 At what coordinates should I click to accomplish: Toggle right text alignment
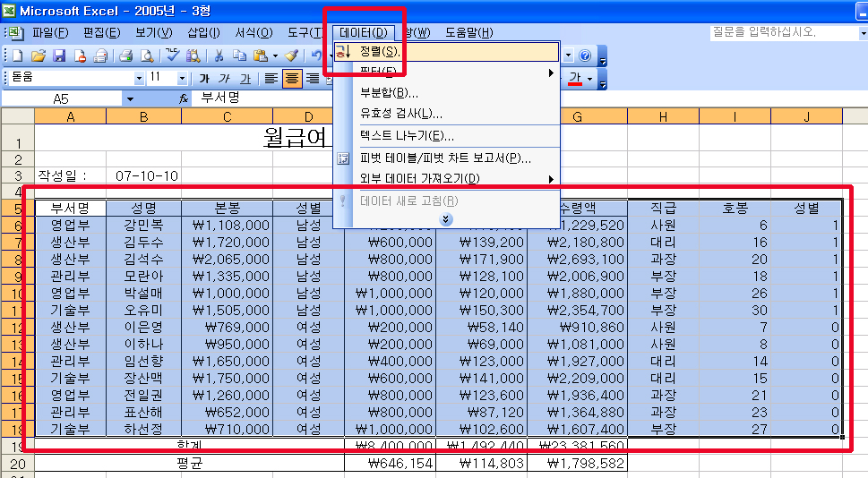click(313, 79)
